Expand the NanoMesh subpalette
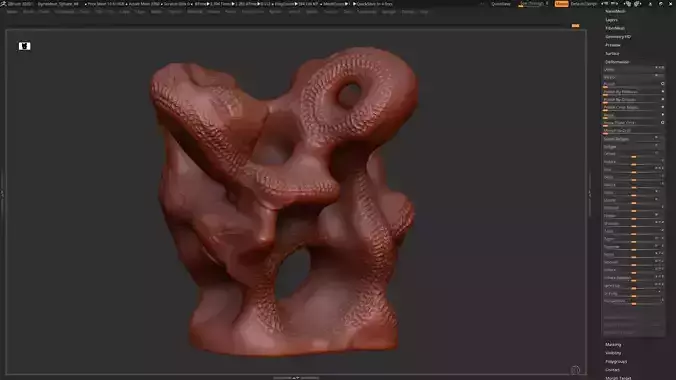The image size is (676, 380). point(615,11)
